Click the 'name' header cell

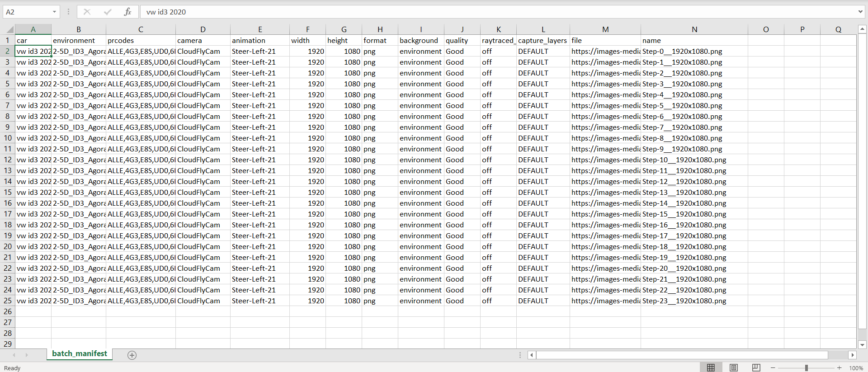pyautogui.click(x=694, y=40)
